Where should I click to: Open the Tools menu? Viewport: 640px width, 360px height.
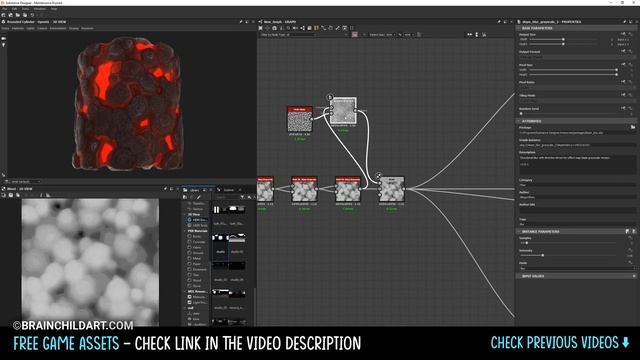(x=25, y=9)
